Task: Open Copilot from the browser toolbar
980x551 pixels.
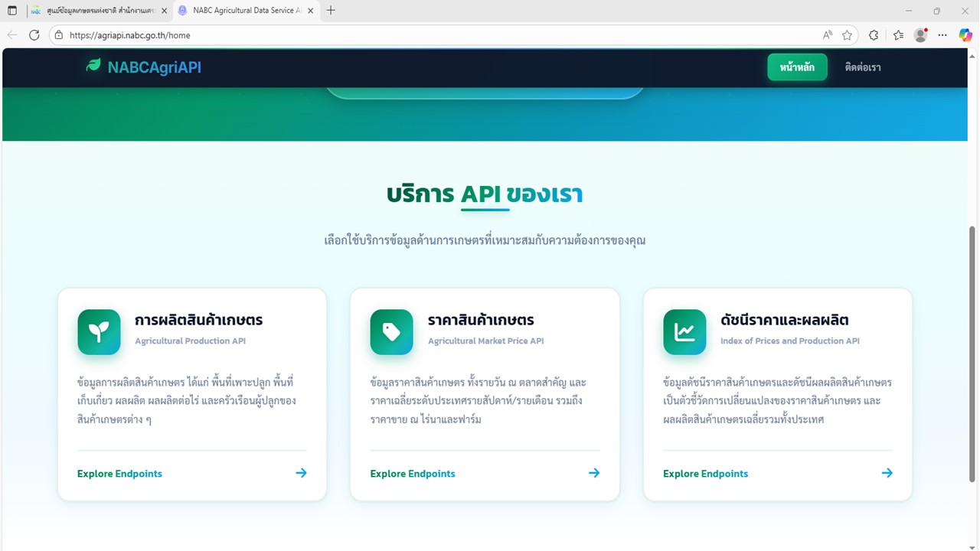Action: (x=965, y=34)
